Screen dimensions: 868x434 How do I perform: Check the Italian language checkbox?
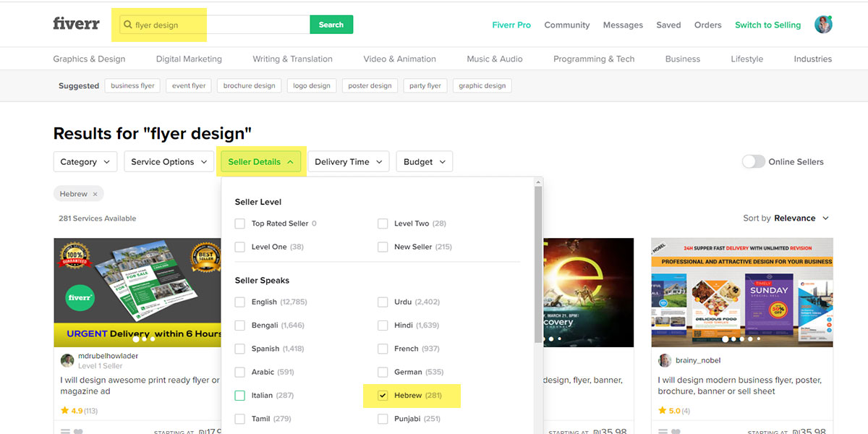pyautogui.click(x=240, y=396)
